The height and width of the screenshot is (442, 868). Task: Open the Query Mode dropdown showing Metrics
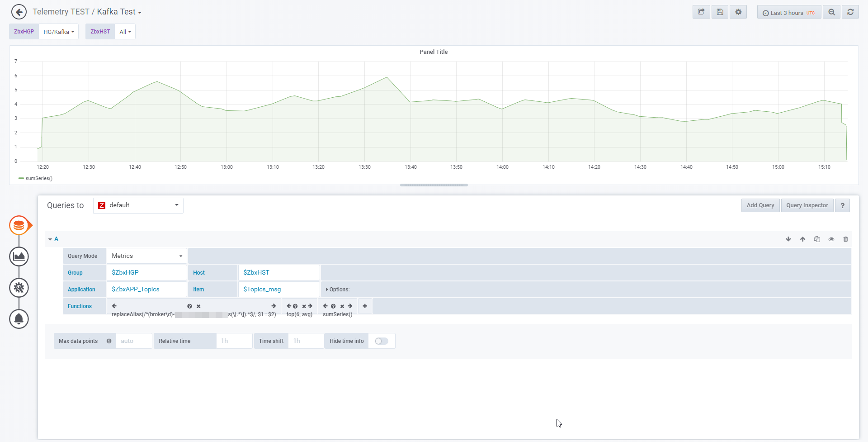[147, 256]
